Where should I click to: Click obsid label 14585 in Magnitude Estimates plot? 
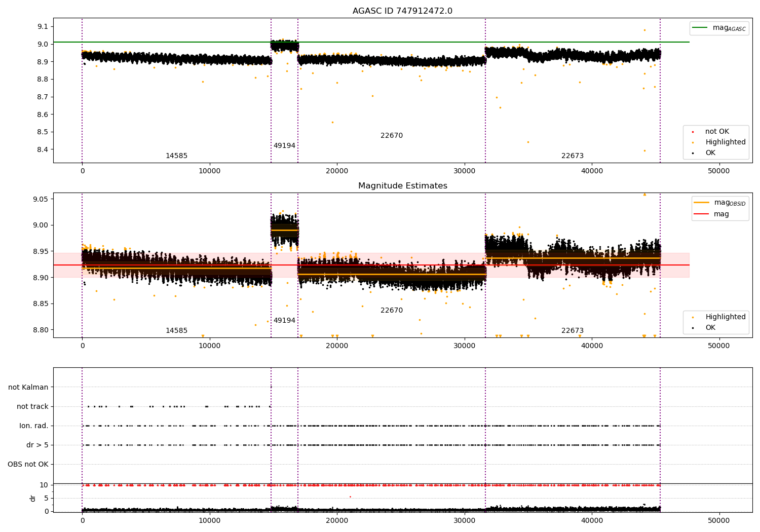[176, 331]
